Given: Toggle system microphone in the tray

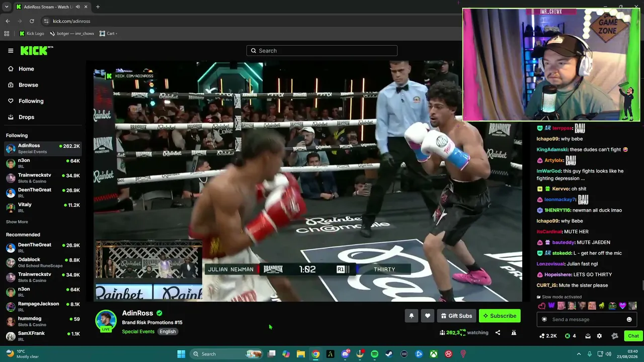Looking at the screenshot, I should point(590,354).
